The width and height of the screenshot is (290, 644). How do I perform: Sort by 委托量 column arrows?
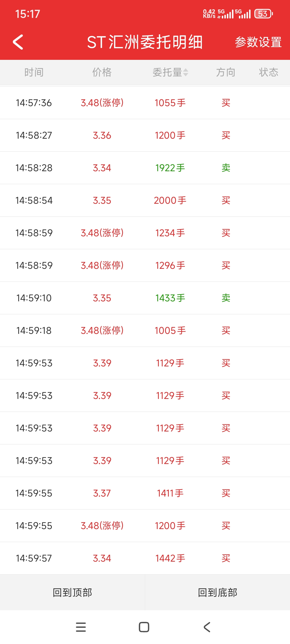tap(185, 72)
